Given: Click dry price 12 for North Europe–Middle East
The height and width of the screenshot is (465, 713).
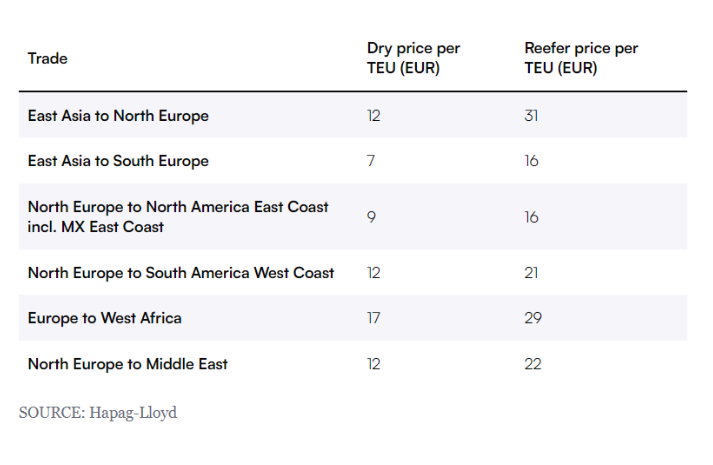Looking at the screenshot, I should [373, 364].
